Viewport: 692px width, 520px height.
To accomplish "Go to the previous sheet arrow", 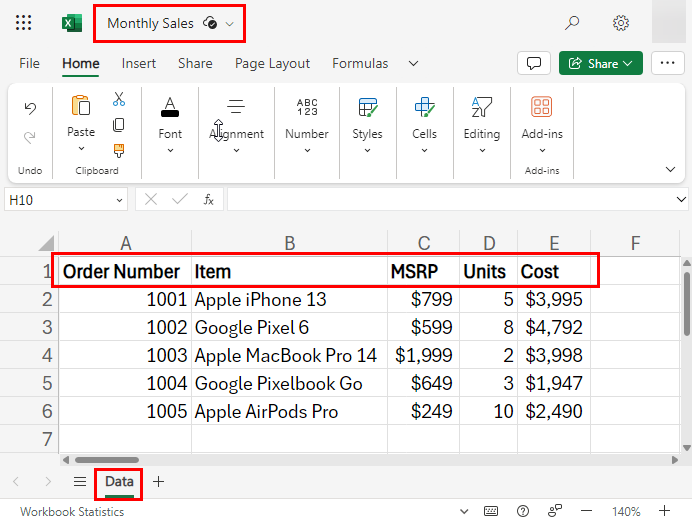I will point(16,481).
